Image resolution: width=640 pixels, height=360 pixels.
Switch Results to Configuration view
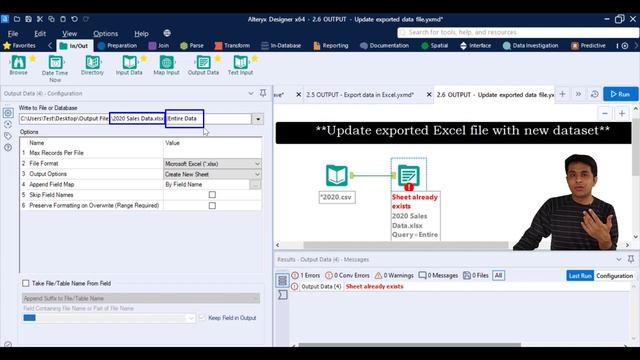pos(614,276)
